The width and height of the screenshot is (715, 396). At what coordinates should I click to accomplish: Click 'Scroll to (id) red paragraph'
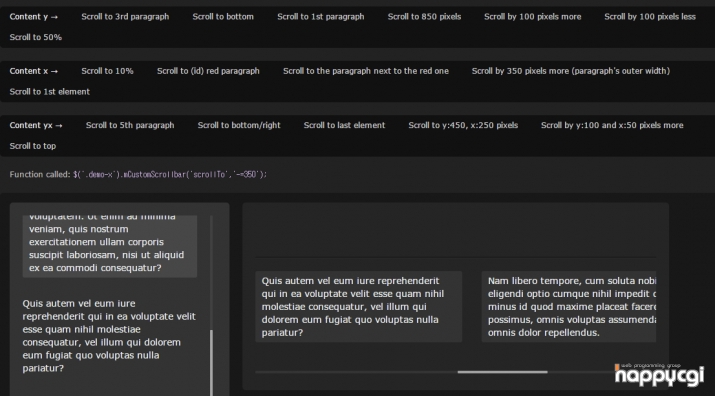coord(208,71)
